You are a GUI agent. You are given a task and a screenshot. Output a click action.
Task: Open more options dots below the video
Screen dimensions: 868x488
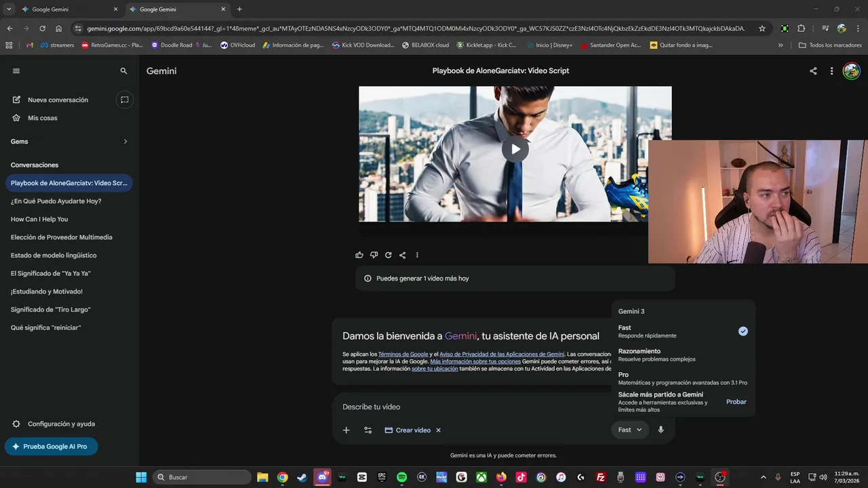[x=417, y=255]
